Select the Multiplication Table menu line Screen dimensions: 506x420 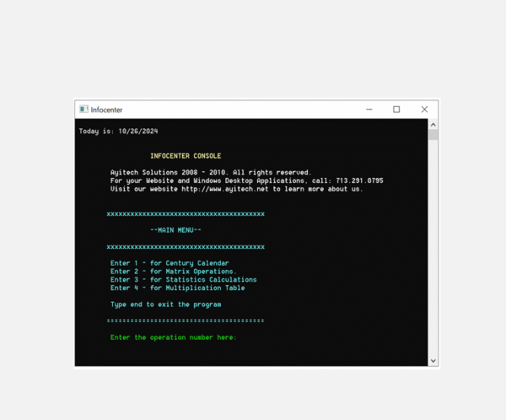click(177, 288)
